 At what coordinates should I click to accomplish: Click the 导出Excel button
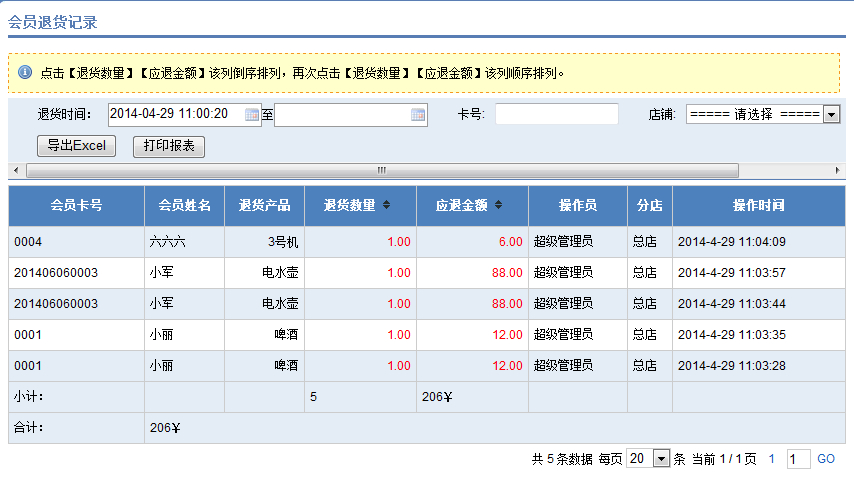tap(76, 146)
